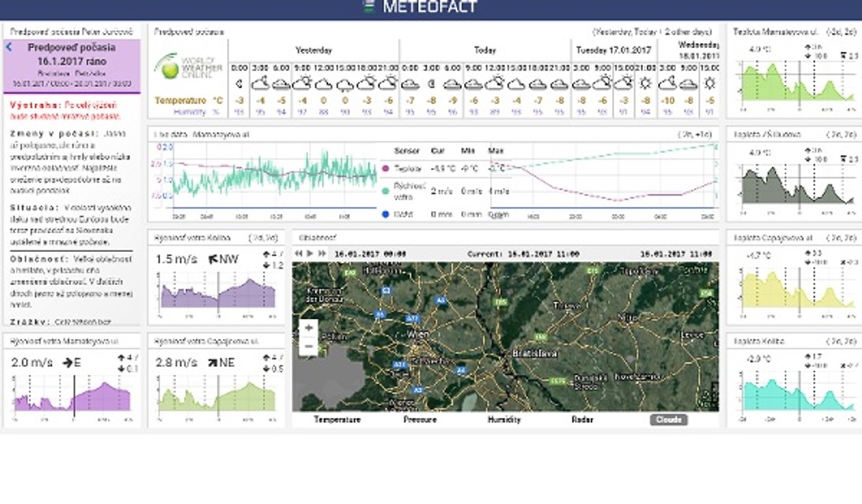Play the cloud map animation
This screenshot has width=862, height=504.
(x=310, y=254)
